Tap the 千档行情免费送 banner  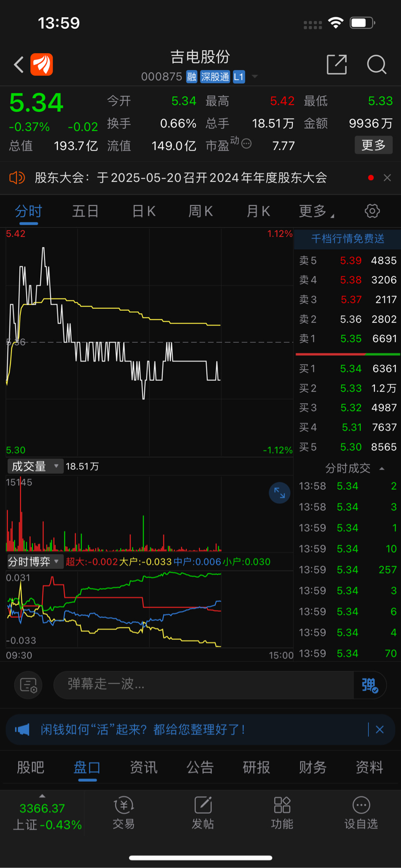(x=348, y=239)
